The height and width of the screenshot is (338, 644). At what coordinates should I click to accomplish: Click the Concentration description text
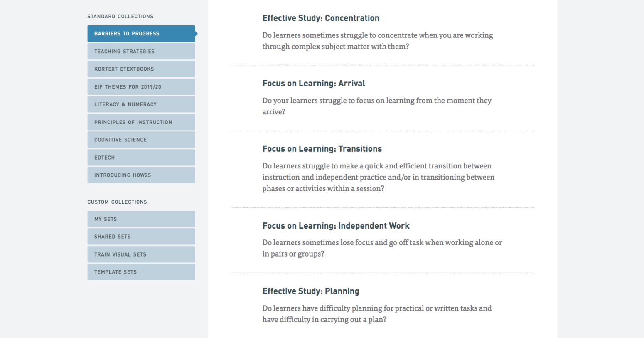pos(378,41)
